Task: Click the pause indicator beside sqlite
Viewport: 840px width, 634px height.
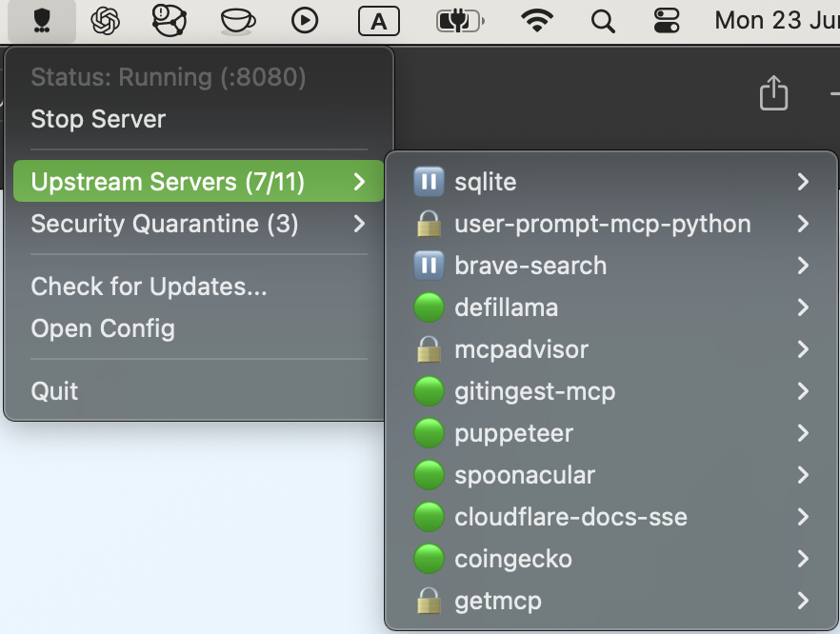Action: 429,181
